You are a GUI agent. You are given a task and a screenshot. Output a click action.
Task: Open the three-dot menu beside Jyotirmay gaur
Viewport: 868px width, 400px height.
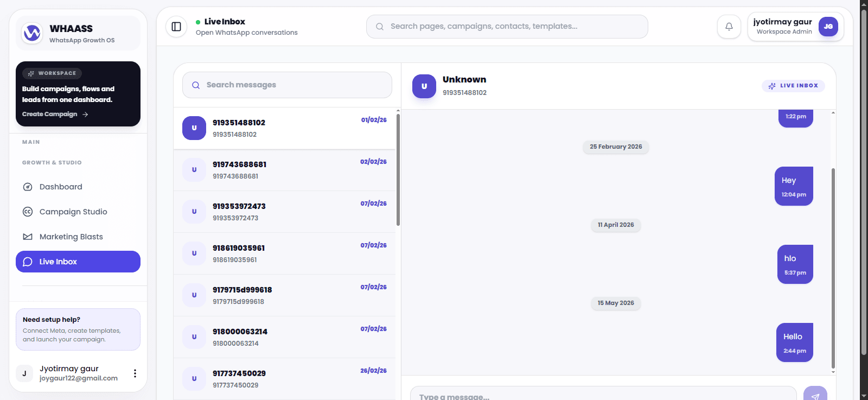coord(135,373)
